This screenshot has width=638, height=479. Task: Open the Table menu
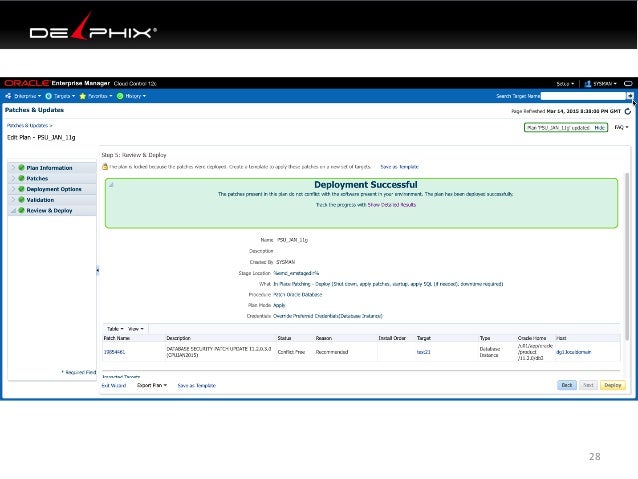[115, 329]
